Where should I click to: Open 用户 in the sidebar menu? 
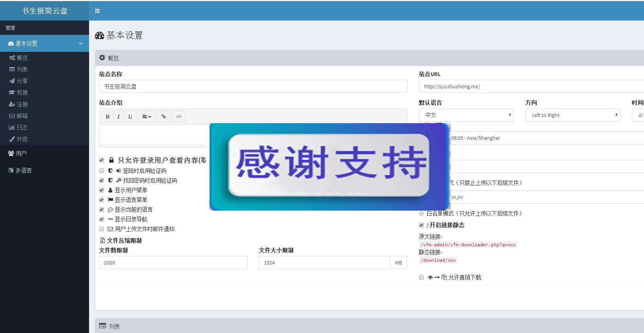pos(21,153)
